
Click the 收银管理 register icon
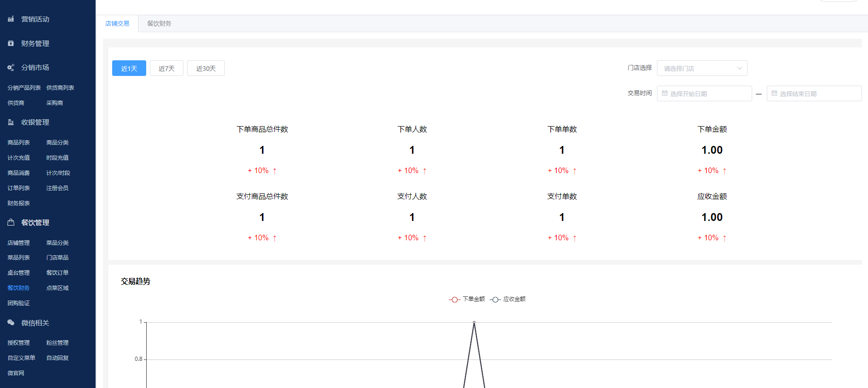click(x=11, y=122)
